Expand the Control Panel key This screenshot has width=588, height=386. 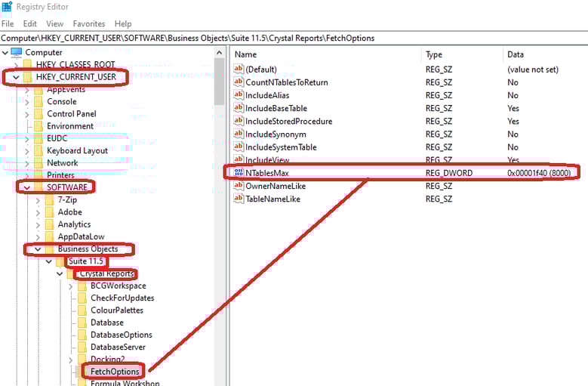[x=28, y=114]
